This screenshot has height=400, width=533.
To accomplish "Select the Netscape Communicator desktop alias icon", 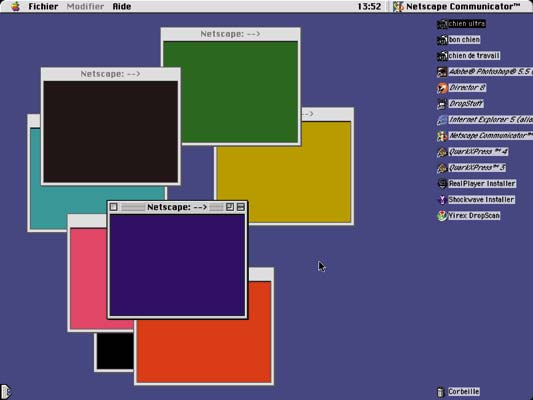I will pyautogui.click(x=442, y=136).
